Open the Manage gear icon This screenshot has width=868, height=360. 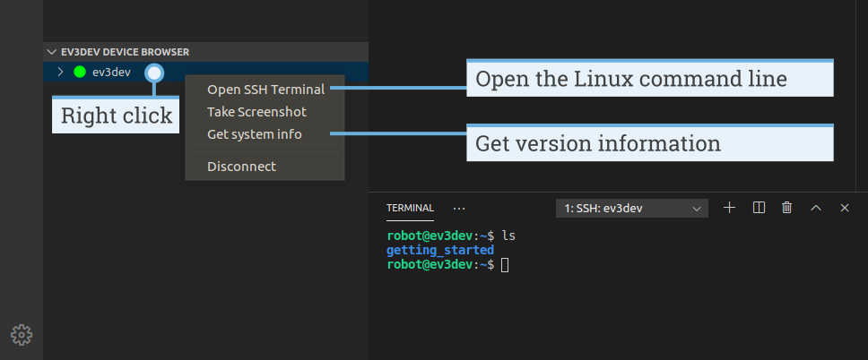22,335
